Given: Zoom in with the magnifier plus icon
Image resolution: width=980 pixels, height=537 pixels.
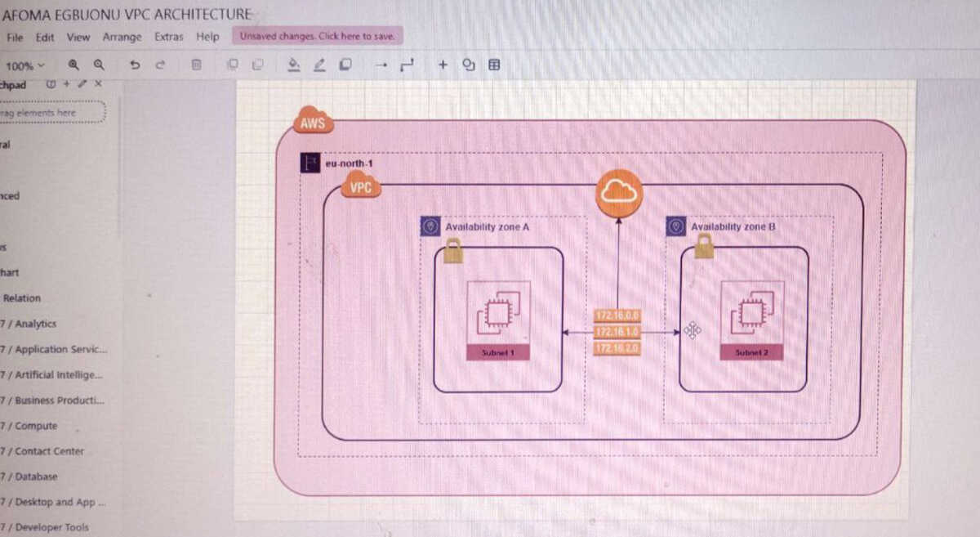Looking at the screenshot, I should tap(73, 65).
